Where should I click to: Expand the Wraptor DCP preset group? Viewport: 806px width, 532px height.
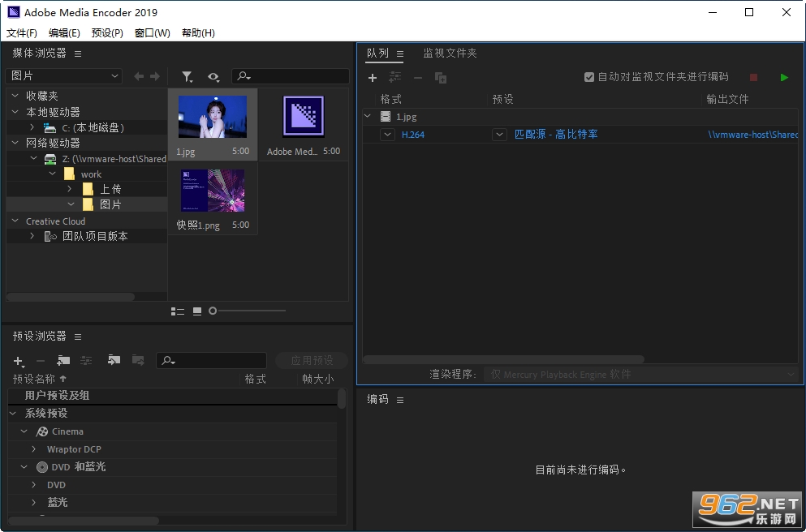coord(34,448)
